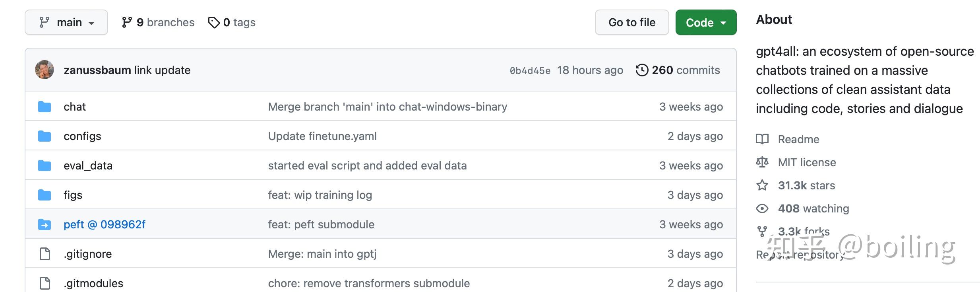This screenshot has width=980, height=292.
Task: Click the eye icon beside 408 watching
Action: tap(762, 208)
